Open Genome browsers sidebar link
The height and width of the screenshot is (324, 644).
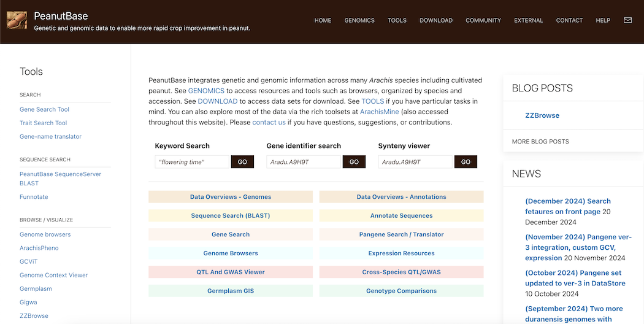point(45,234)
